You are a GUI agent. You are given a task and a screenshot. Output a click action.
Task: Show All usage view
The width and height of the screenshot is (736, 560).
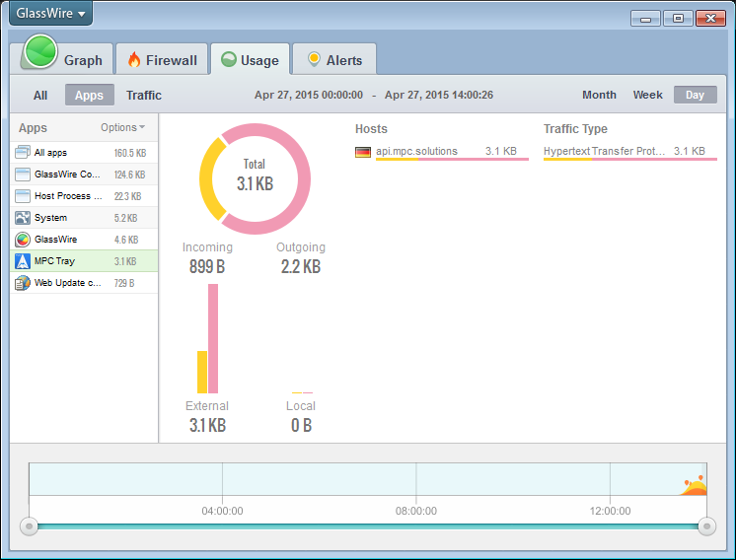tap(40, 96)
